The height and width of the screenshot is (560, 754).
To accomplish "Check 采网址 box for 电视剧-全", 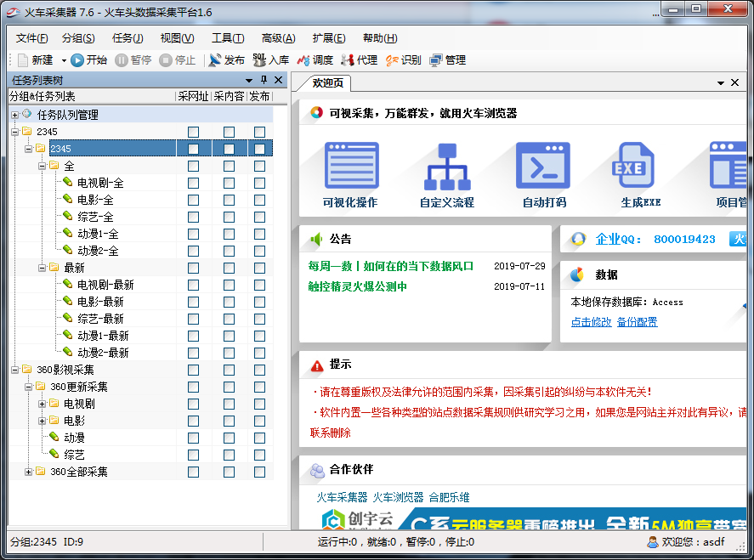I will click(x=194, y=183).
